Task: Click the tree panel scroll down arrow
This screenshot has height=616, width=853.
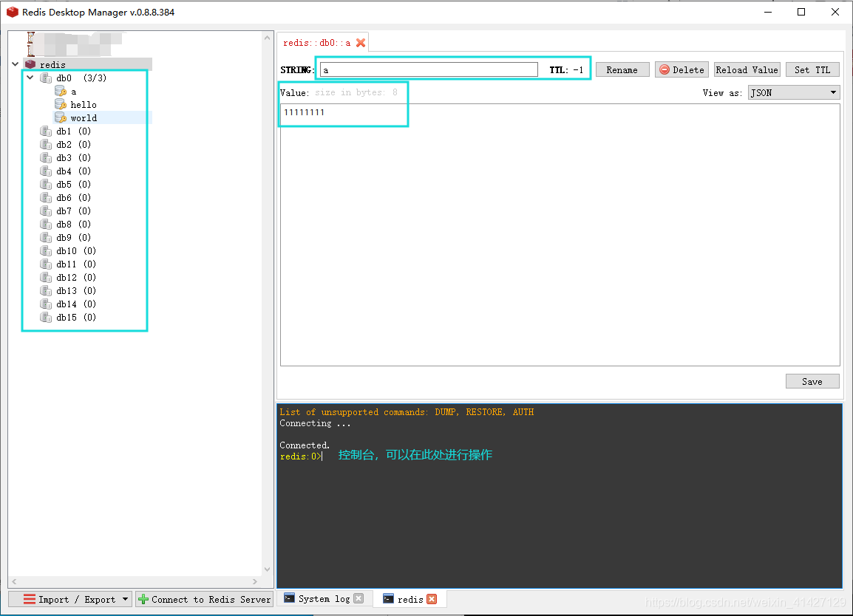Action: click(x=267, y=569)
